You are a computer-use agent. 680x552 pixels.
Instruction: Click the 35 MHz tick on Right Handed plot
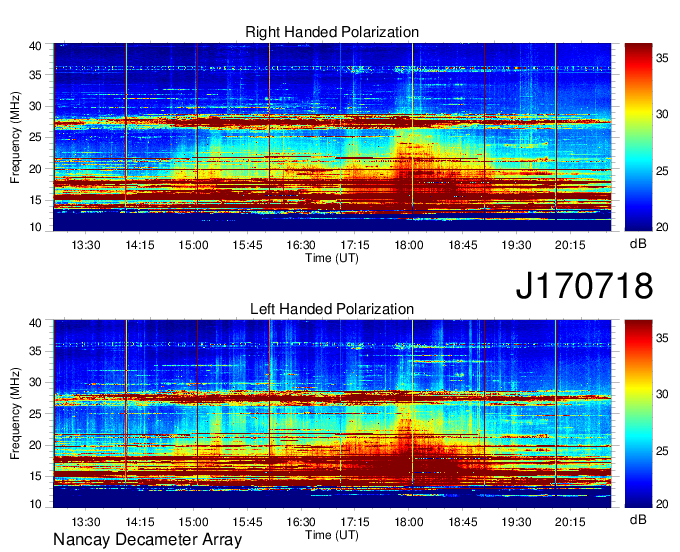coord(36,75)
